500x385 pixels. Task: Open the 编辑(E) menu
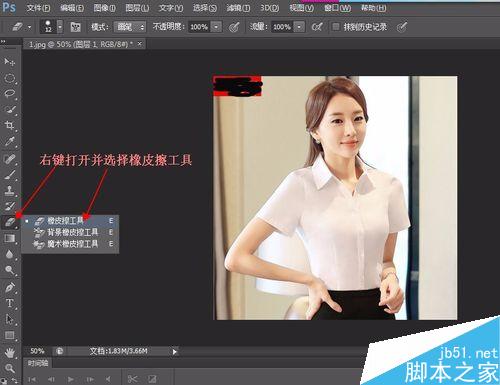pos(72,7)
